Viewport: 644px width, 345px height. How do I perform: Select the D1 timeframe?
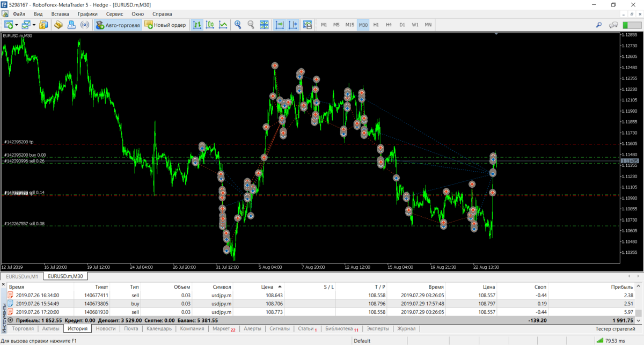click(x=402, y=25)
